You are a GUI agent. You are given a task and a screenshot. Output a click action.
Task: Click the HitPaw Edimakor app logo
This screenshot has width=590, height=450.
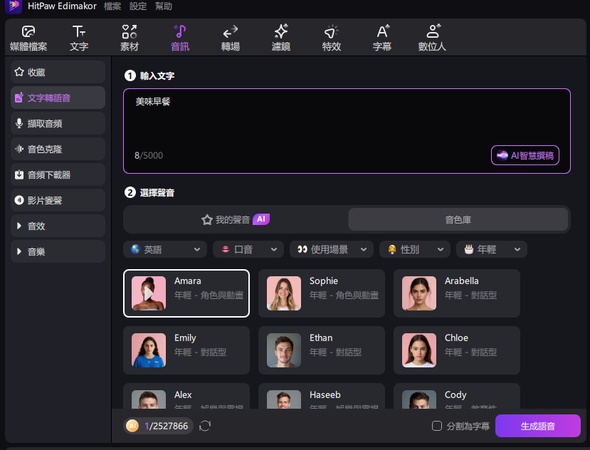14,6
